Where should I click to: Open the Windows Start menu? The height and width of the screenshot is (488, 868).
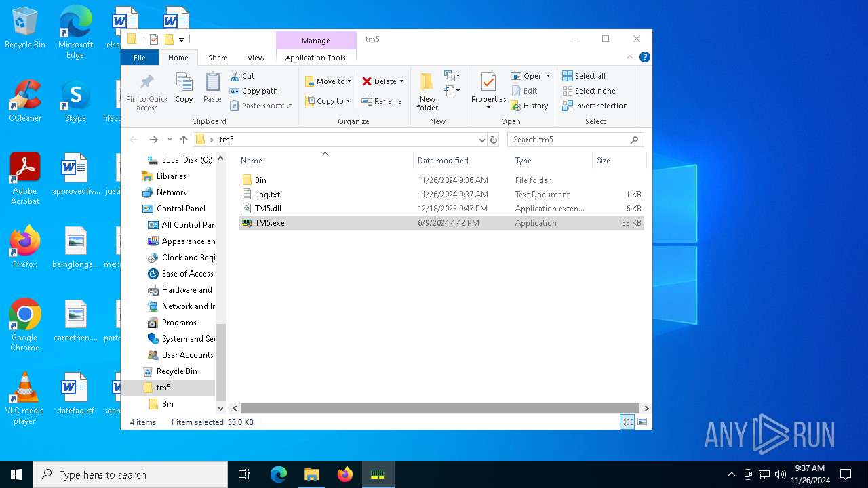pyautogui.click(x=16, y=474)
